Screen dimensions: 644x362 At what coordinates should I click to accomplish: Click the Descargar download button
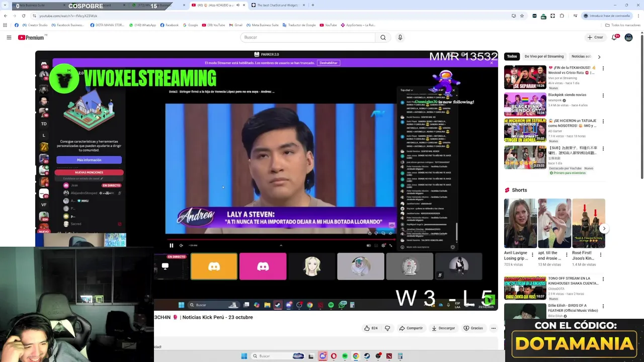(x=443, y=328)
